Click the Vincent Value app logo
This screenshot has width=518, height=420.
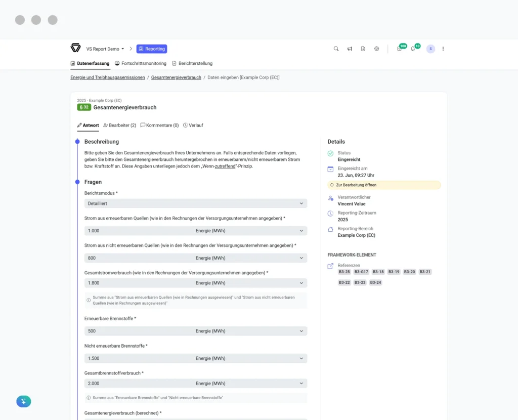point(76,48)
